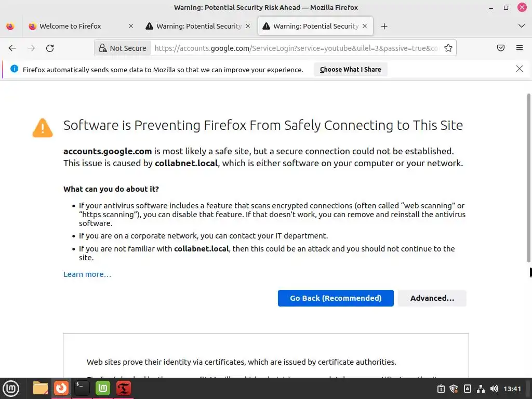Click the reload page icon
Screen dimensions: 532x399
click(x=50, y=48)
